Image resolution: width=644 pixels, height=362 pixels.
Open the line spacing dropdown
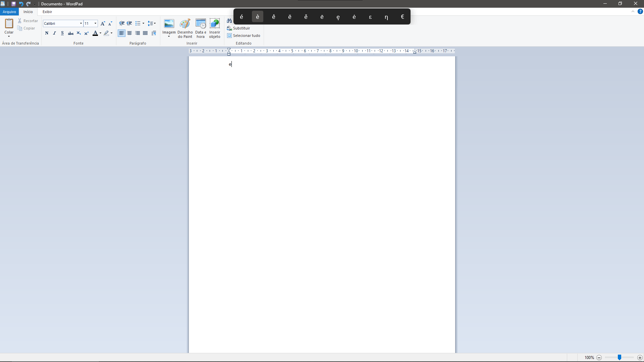152,23
